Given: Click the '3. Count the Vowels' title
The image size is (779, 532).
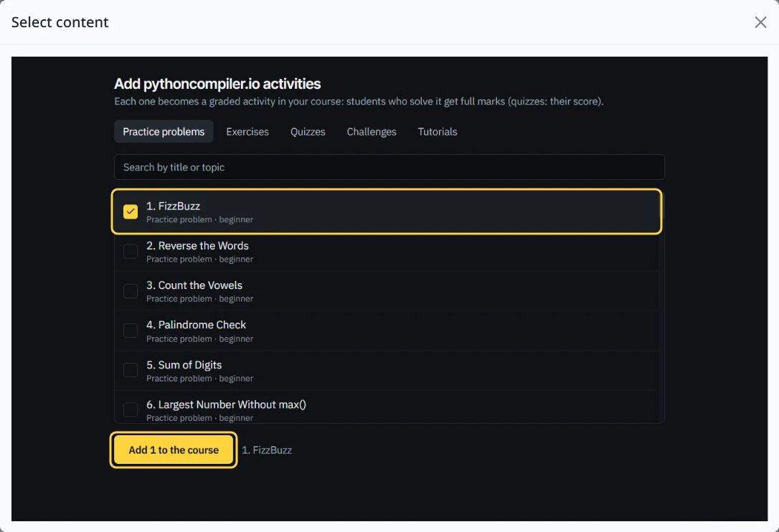Looking at the screenshot, I should [194, 285].
